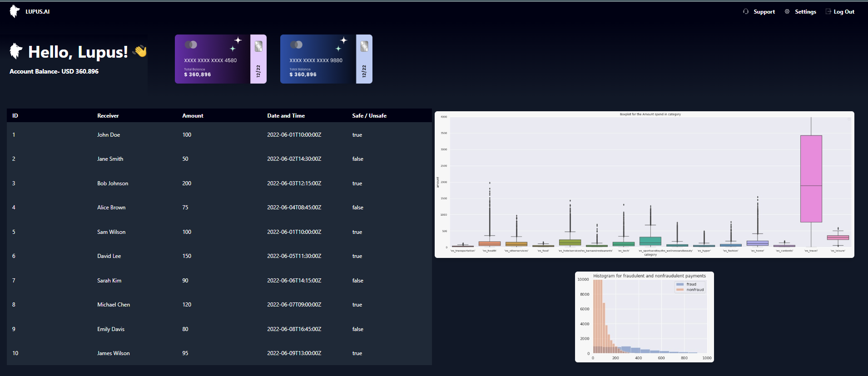Click the waving hand emoji
The height and width of the screenshot is (376, 868).
pos(140,51)
